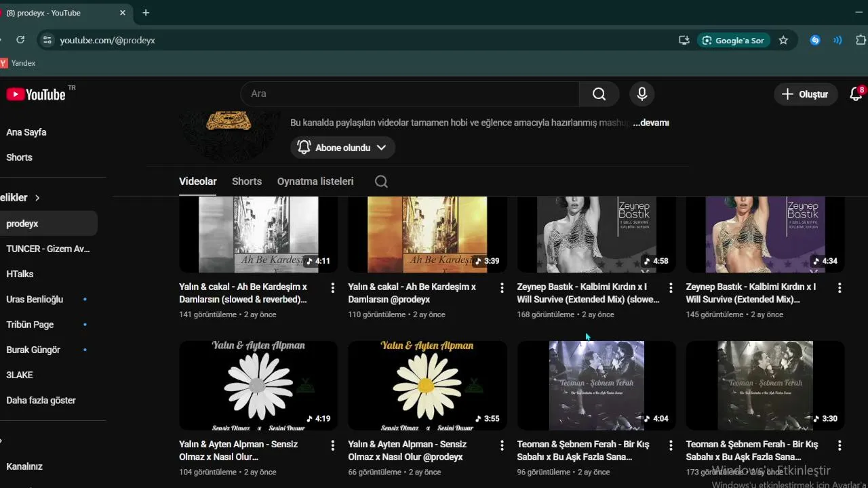This screenshot has height=488, width=868.
Task: Open Kanalınız in the sidebar
Action: (x=24, y=466)
